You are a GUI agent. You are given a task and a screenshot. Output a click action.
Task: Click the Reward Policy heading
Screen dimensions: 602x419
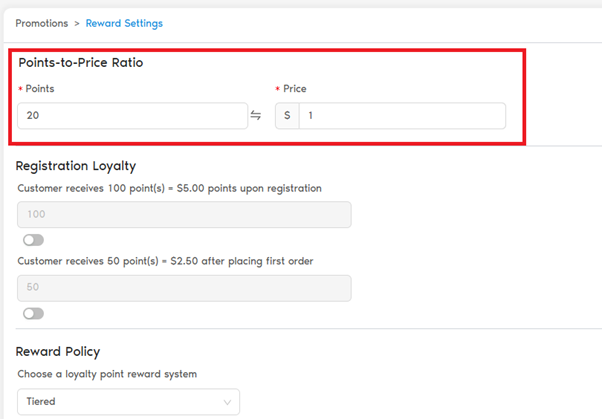tap(58, 352)
